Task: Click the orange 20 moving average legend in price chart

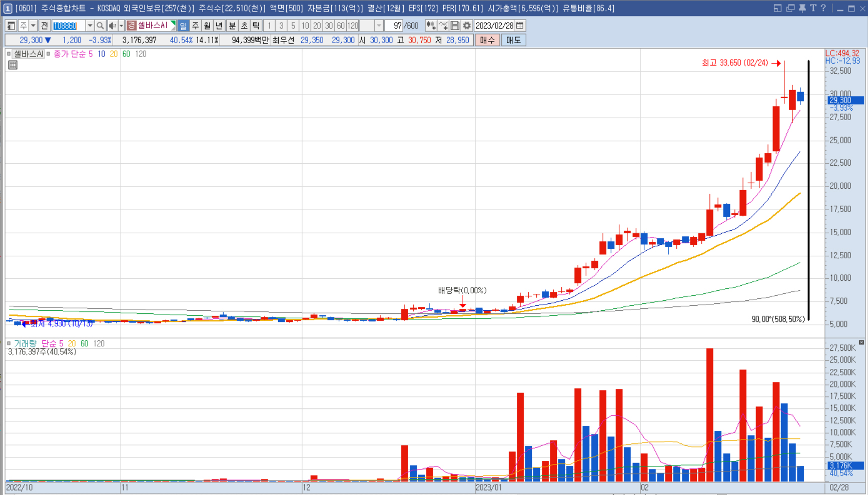Action: coord(114,54)
